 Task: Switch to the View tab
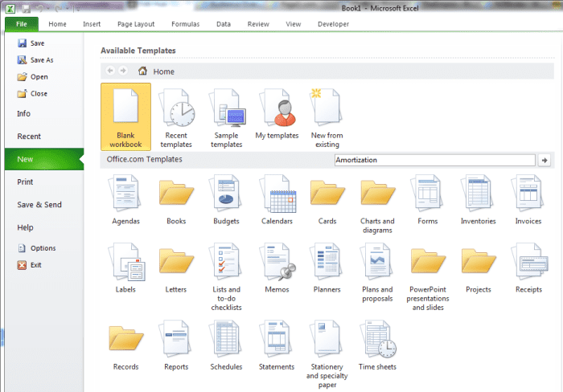(x=294, y=24)
